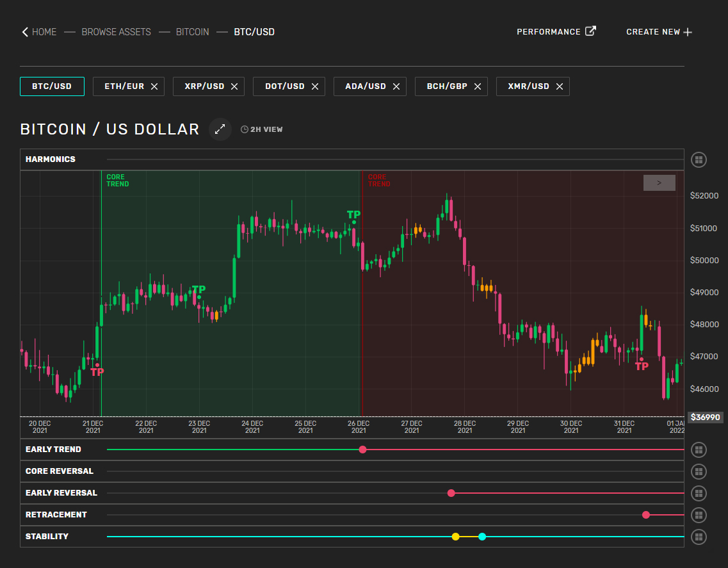Image resolution: width=728 pixels, height=568 pixels.
Task: Open grid icon for RETRACEMENT row
Action: coord(699,515)
